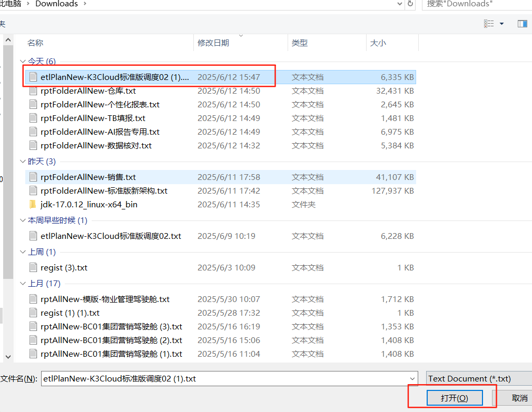Click file icon of rptFolderAllNew-仓库.txt
This screenshot has width=532, height=412.
33,91
